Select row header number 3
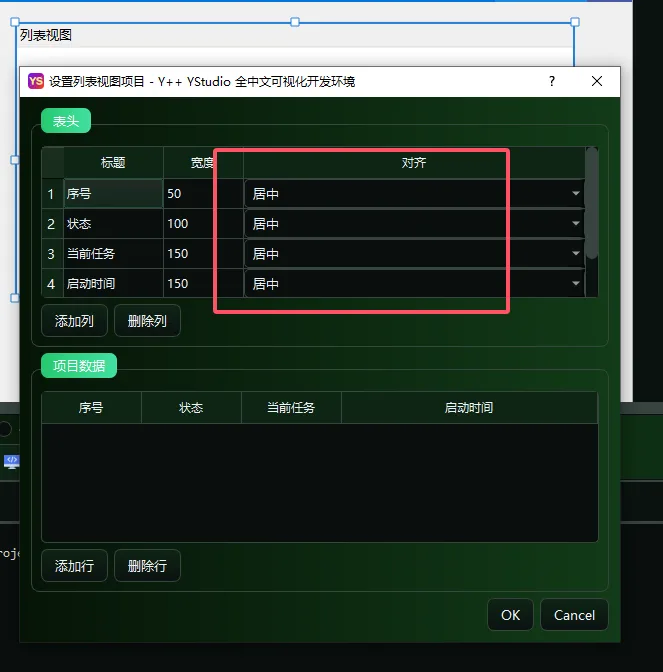Screen dimensions: 663x672 pyautogui.click(x=51, y=254)
